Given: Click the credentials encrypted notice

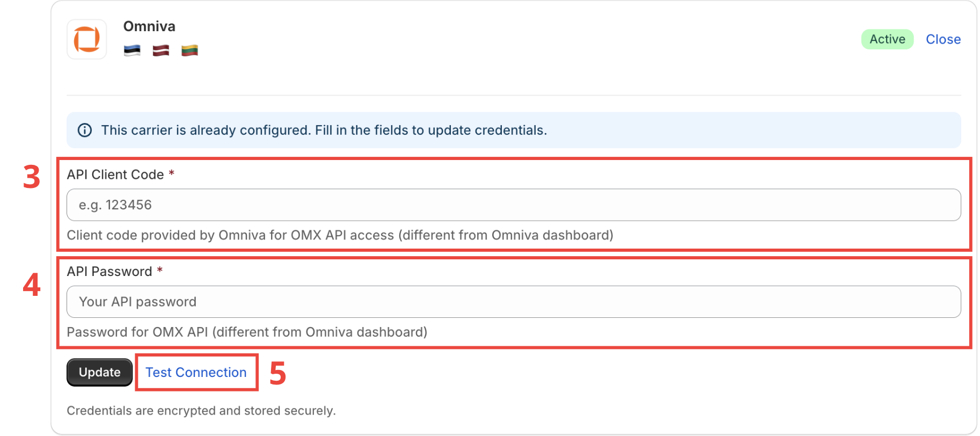Looking at the screenshot, I should pyautogui.click(x=201, y=411).
